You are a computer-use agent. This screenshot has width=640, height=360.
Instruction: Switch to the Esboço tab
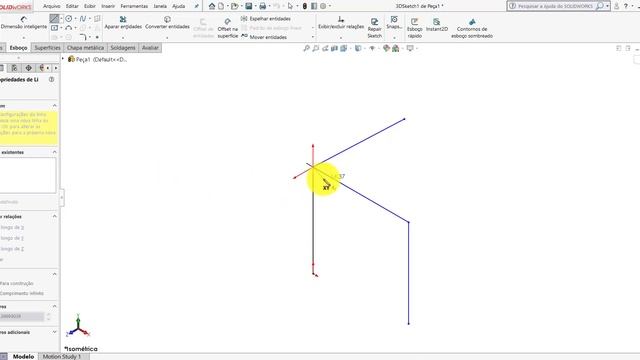point(18,48)
